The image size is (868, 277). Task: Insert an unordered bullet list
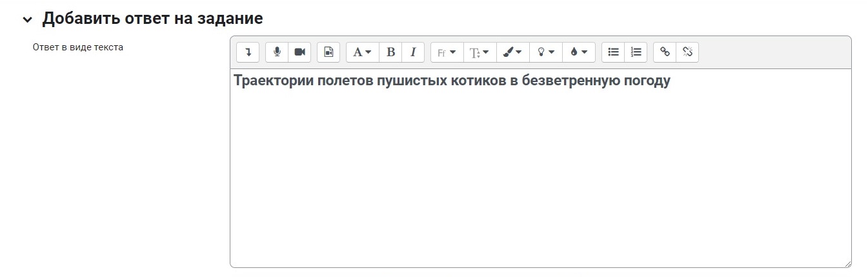pyautogui.click(x=613, y=52)
